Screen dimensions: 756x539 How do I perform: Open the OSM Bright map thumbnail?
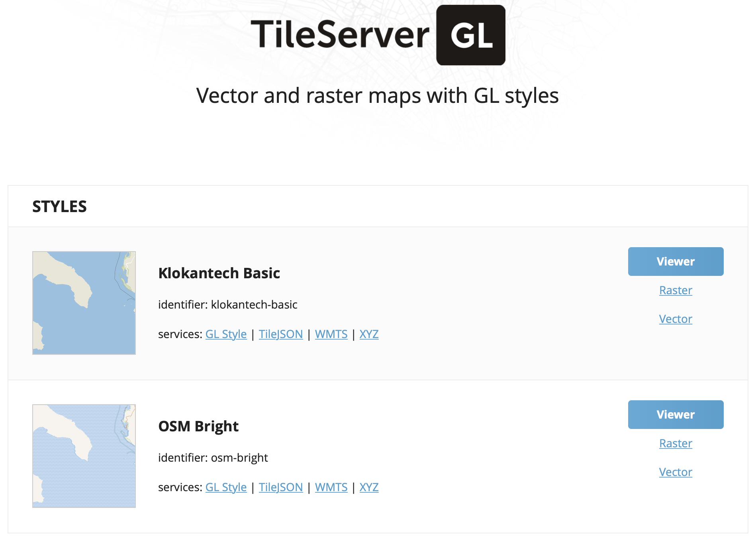(84, 456)
